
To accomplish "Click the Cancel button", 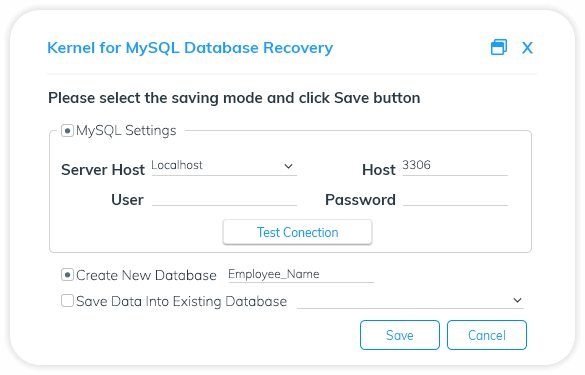I will [x=487, y=335].
